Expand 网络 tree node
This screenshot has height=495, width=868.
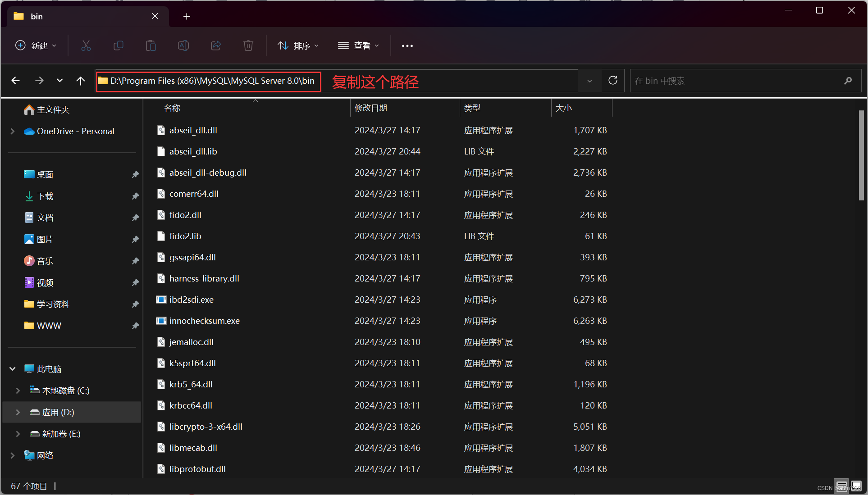pos(13,455)
